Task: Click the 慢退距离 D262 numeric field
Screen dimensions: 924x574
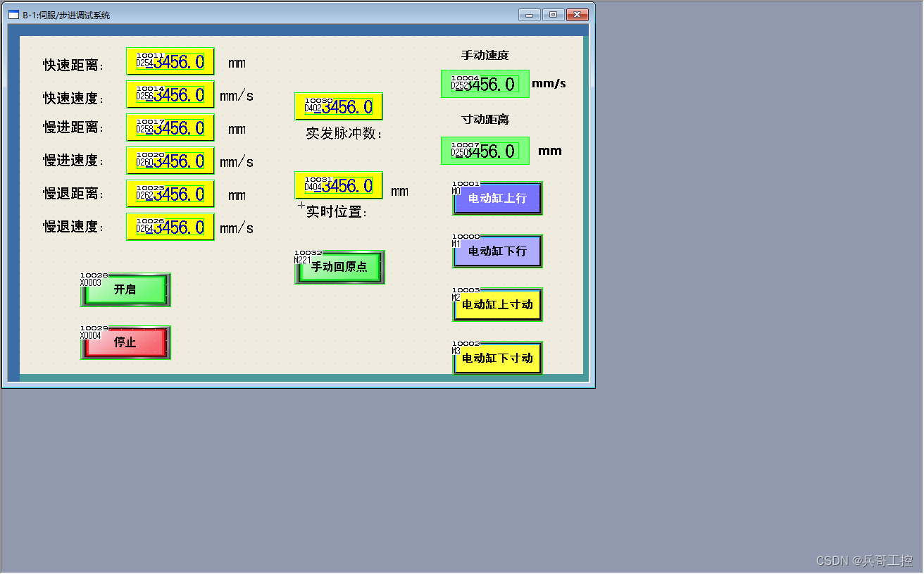Action: click(170, 194)
